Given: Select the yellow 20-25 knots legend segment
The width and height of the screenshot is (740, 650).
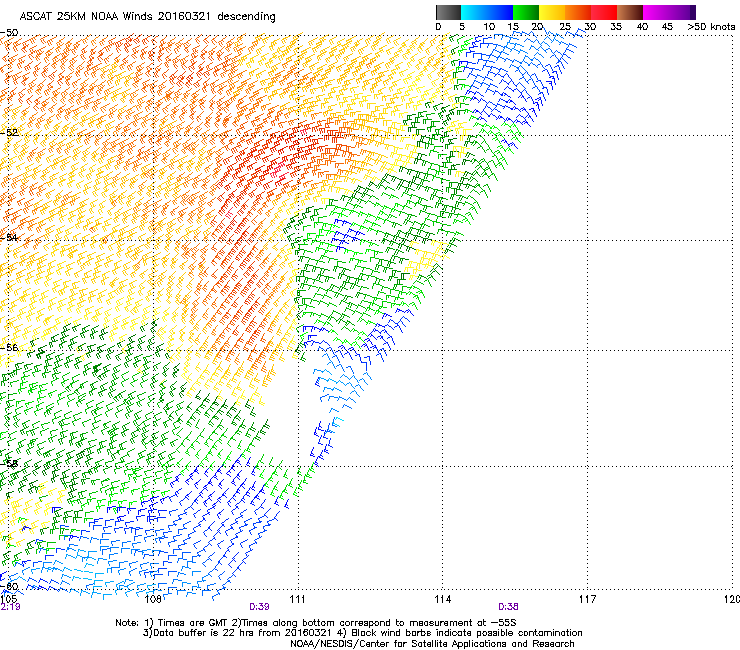Looking at the screenshot, I should 552,12.
